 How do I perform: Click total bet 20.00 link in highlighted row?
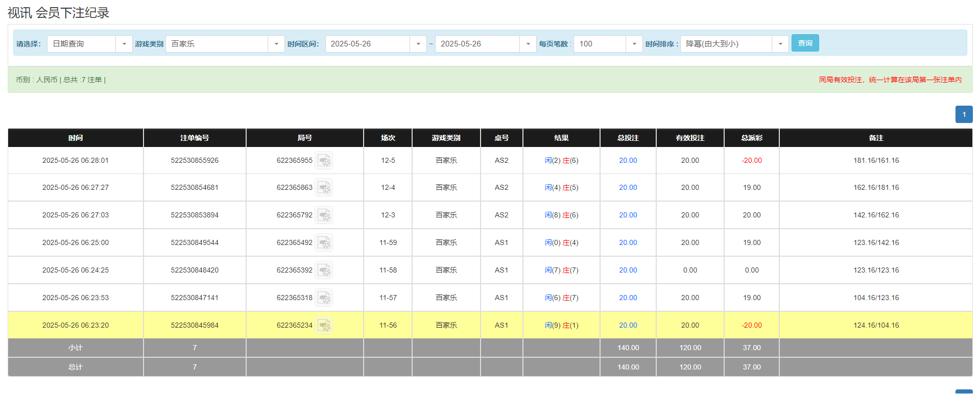[x=628, y=326]
